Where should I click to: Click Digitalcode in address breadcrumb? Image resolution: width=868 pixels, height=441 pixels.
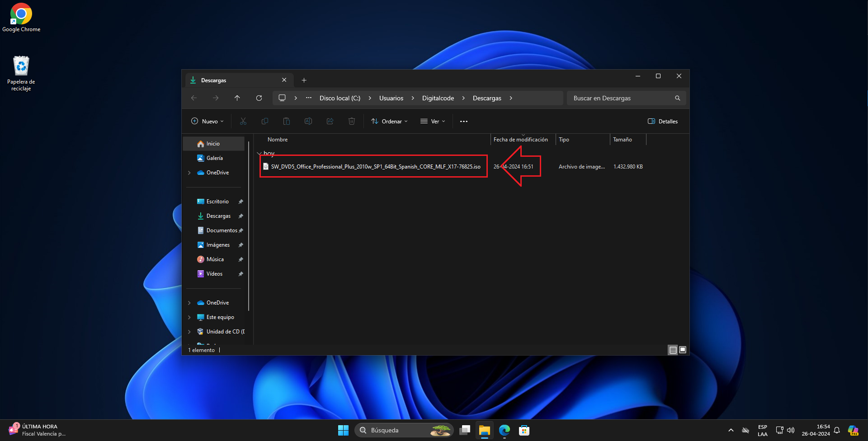pyautogui.click(x=438, y=98)
